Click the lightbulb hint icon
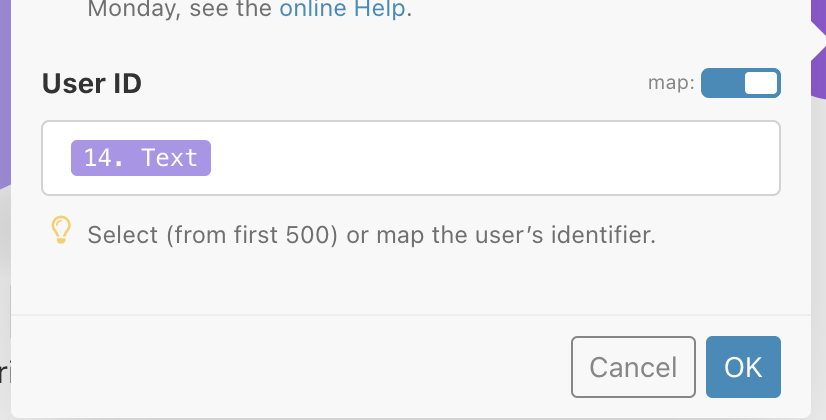The height and width of the screenshot is (420, 826). point(61,230)
